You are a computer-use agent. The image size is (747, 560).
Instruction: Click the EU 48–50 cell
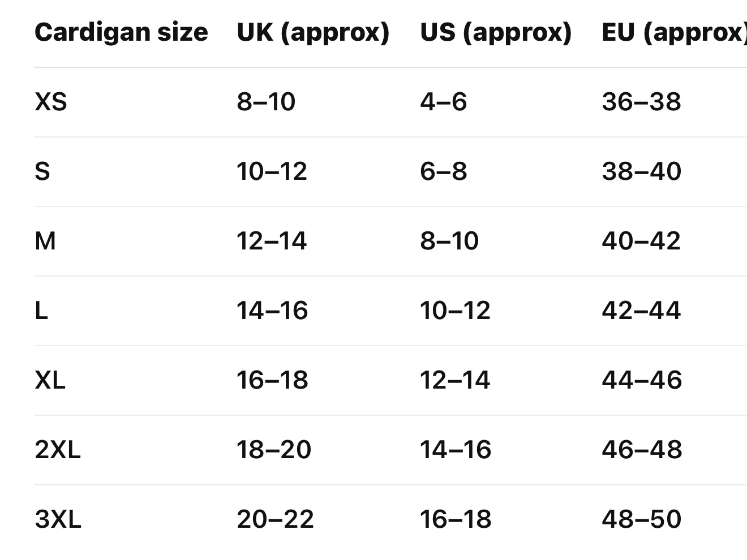(642, 519)
